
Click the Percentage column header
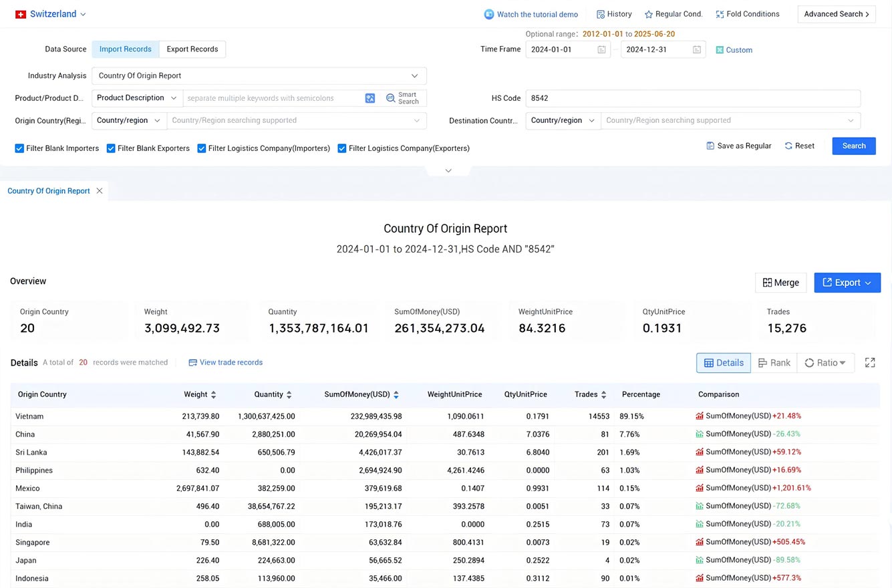tap(641, 394)
